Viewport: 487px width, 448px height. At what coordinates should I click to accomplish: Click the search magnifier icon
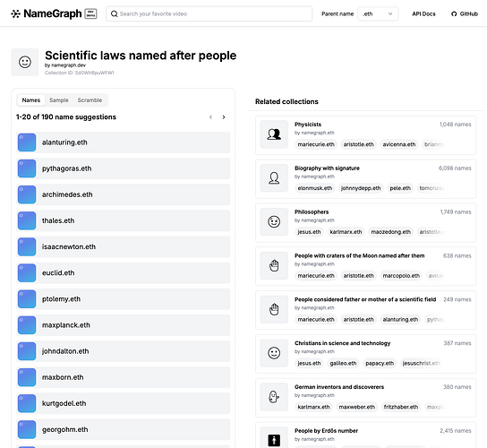pyautogui.click(x=114, y=13)
